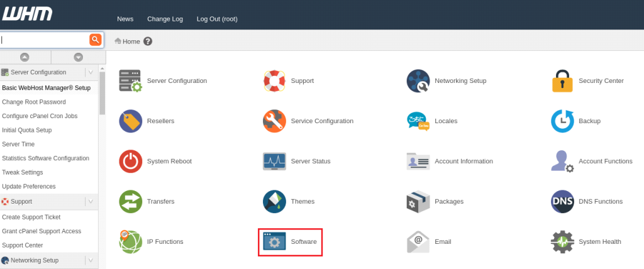Open the News menu item
This screenshot has height=269, width=644.
125,19
